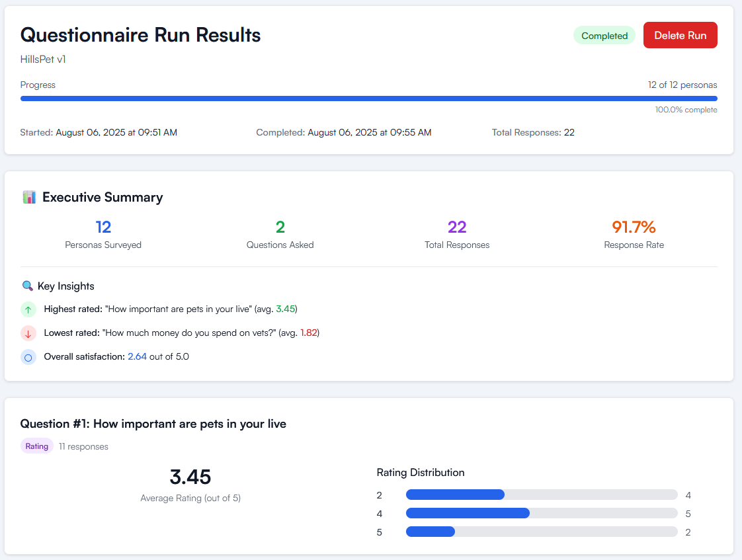Image resolution: width=742 pixels, height=560 pixels.
Task: Click the blue circle icon for Overall satisfaction
Action: tap(28, 358)
